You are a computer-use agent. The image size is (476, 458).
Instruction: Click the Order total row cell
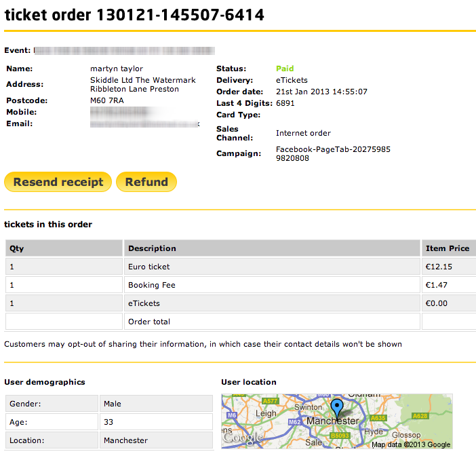[x=149, y=322]
